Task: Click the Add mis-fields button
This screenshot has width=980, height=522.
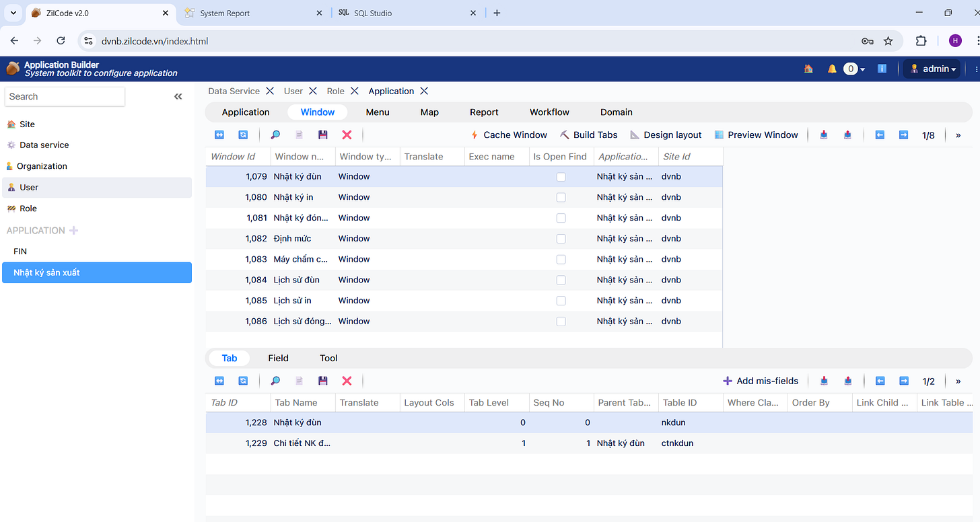Action: (761, 381)
